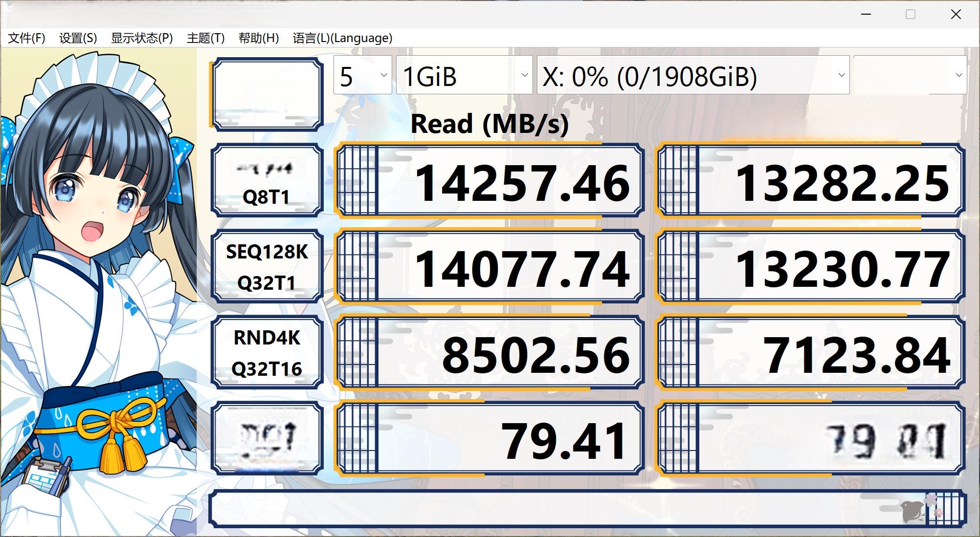Screen dimensions: 980x537
Task: Click the blank All tests button
Action: pyautogui.click(x=267, y=94)
